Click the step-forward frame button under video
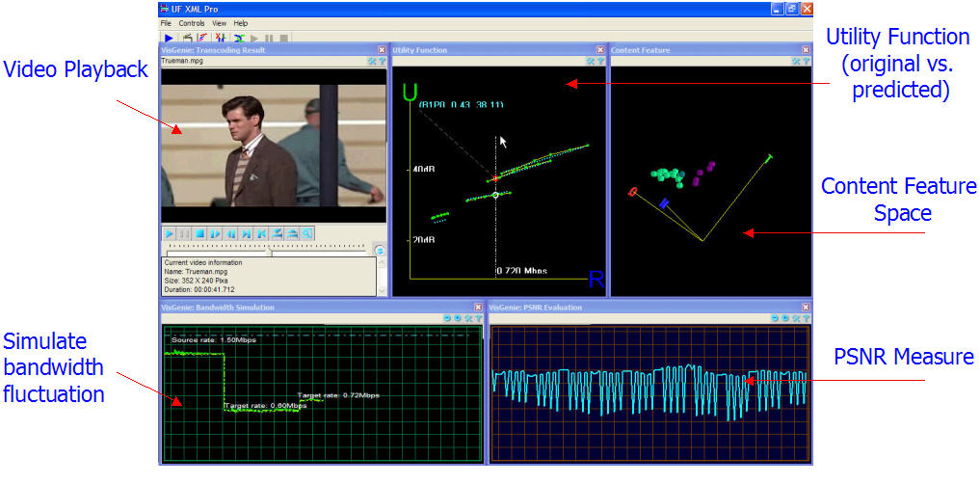Screen dimensions: 980x484 215,233
